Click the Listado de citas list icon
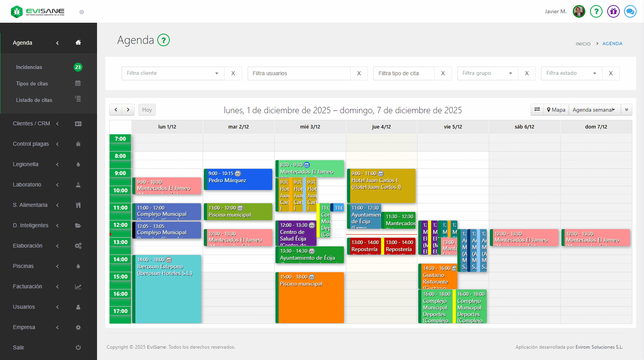Screen dimensions: 644x360 (x=77, y=99)
